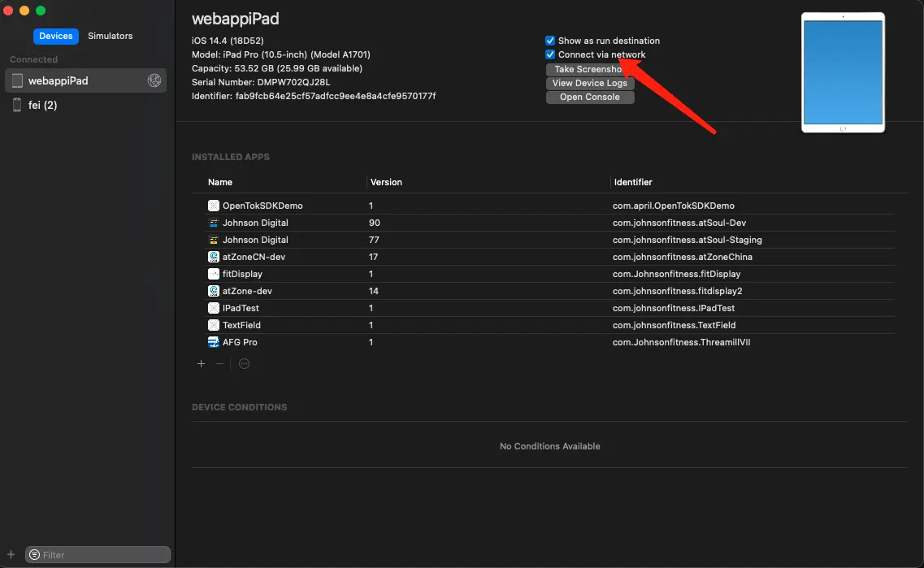Click identifier com.Johnsonfitness.ThreamillVII
This screenshot has height=568, width=924.
[x=681, y=342]
